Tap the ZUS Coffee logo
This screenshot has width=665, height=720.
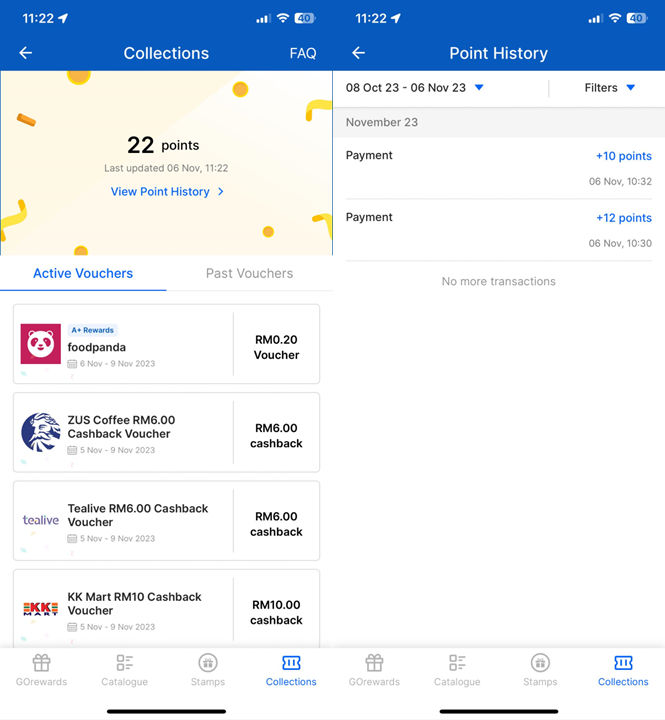pos(41,432)
